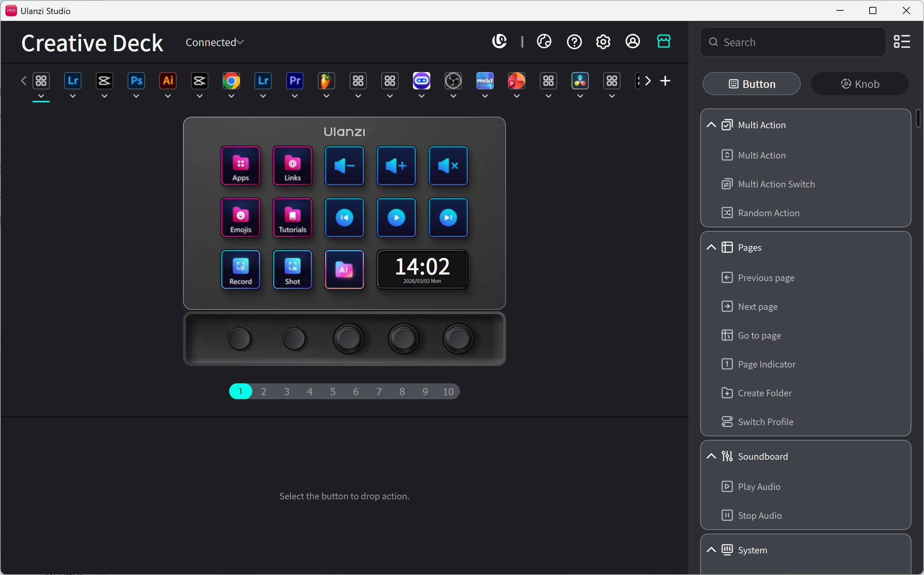Open the store marketplace icon
Screen dimensions: 924x575
(x=663, y=41)
